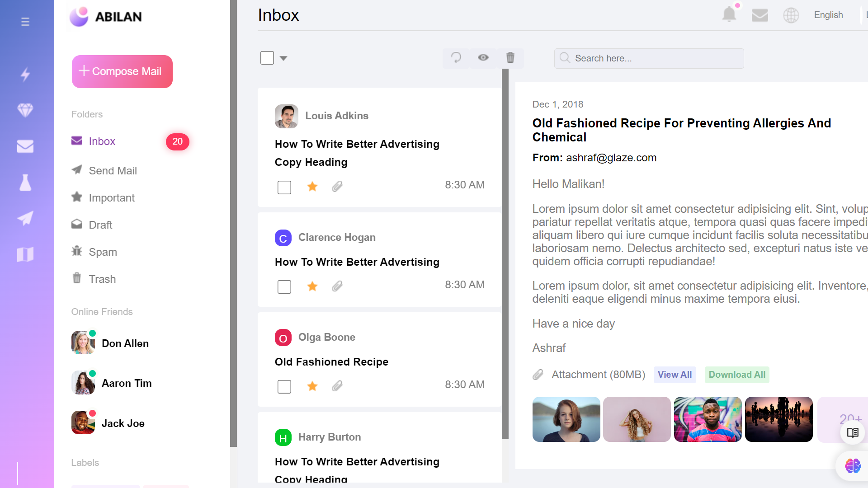The height and width of the screenshot is (488, 868).
Task: Toggle the star on Olga Boone's email
Action: point(312,386)
